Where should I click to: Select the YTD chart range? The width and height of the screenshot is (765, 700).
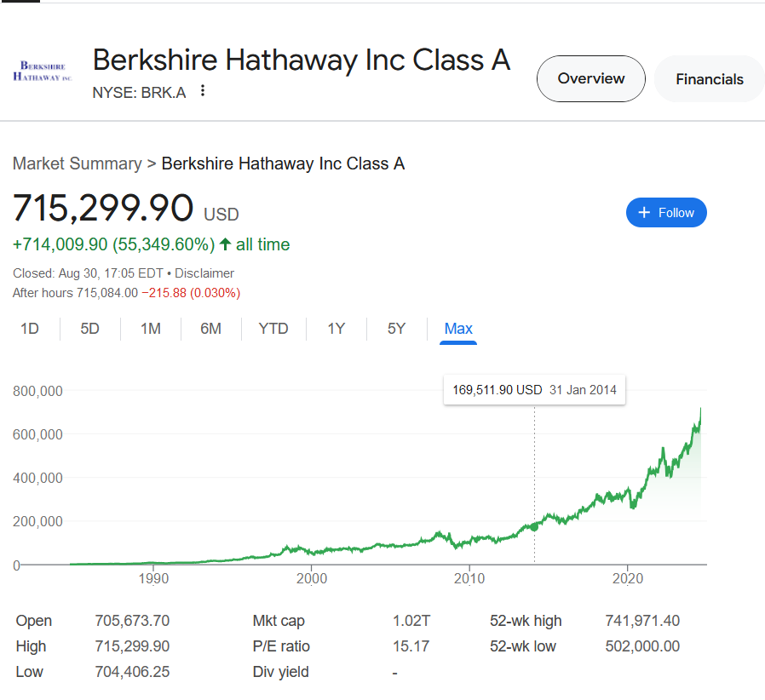(x=273, y=329)
